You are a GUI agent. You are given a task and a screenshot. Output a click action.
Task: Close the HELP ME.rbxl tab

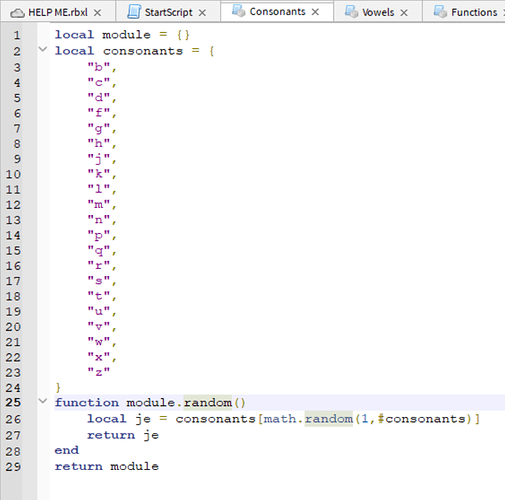point(97,13)
